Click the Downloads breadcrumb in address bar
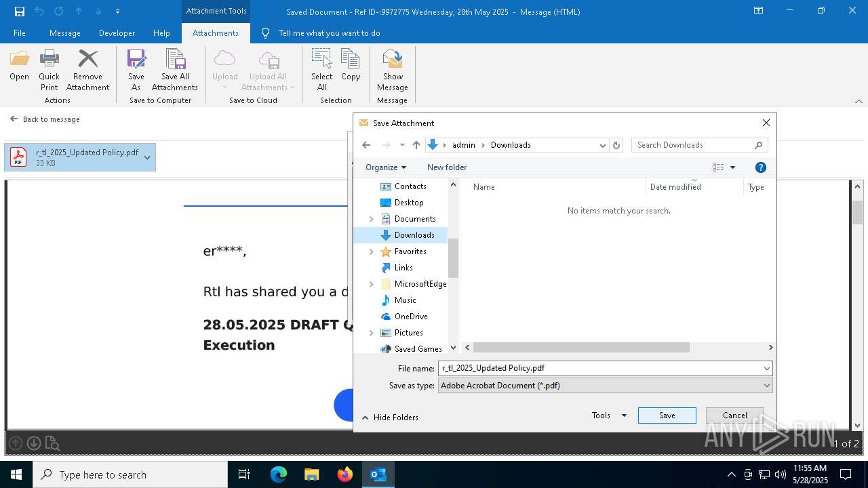 click(x=511, y=145)
